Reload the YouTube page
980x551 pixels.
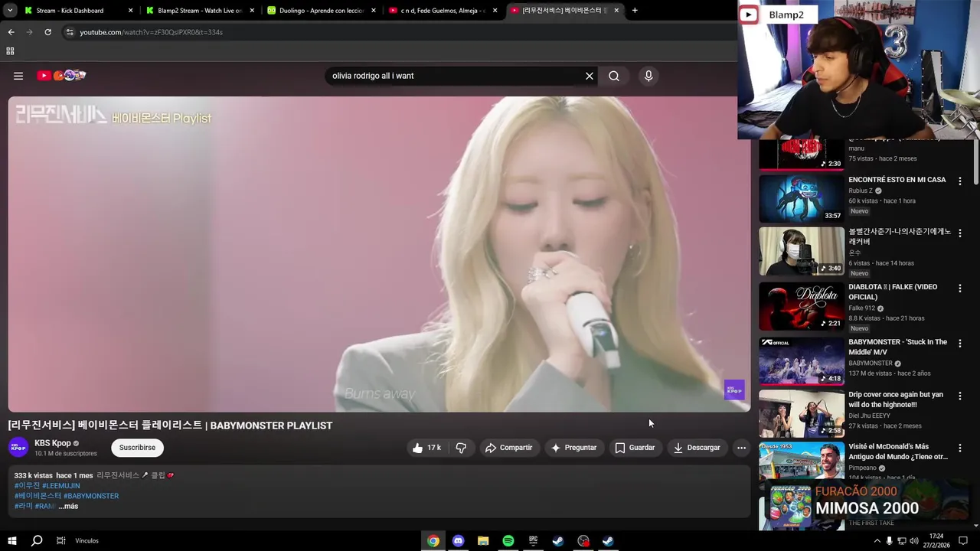47,32
